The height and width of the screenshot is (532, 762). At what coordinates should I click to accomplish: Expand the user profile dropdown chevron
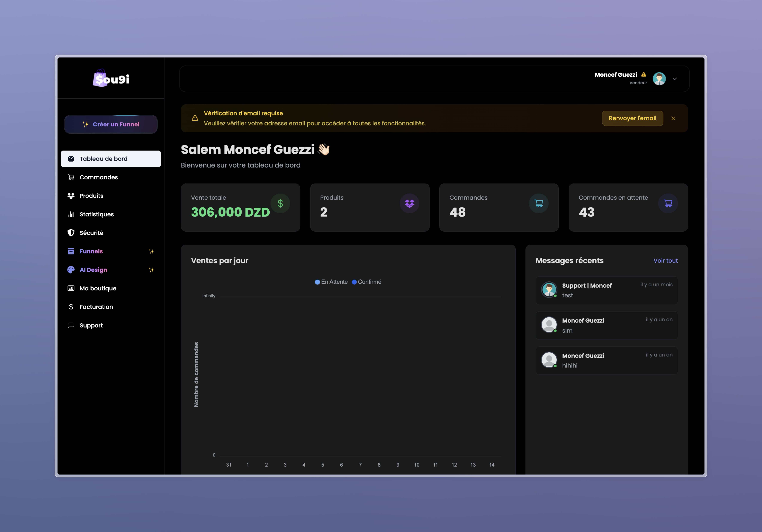point(674,79)
